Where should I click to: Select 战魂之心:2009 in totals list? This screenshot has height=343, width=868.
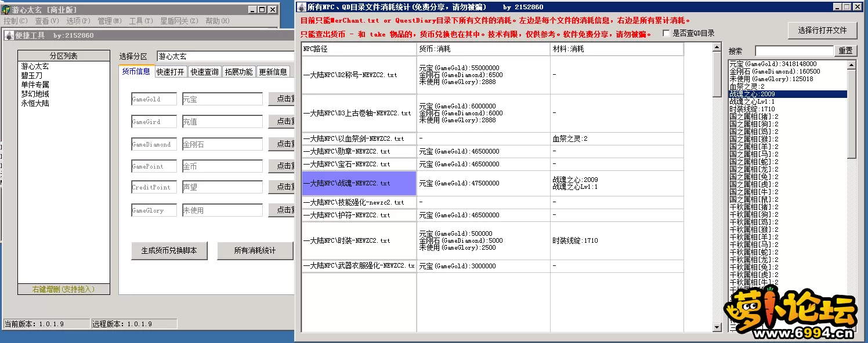(x=787, y=94)
